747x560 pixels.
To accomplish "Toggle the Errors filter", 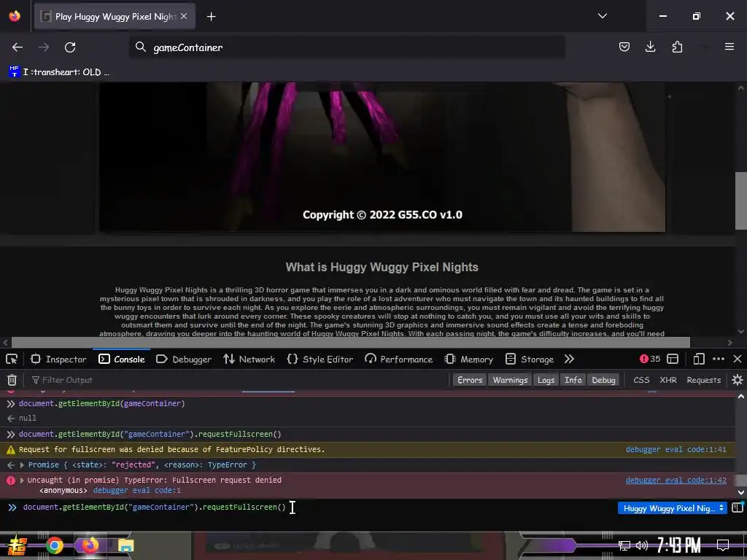I will point(470,380).
